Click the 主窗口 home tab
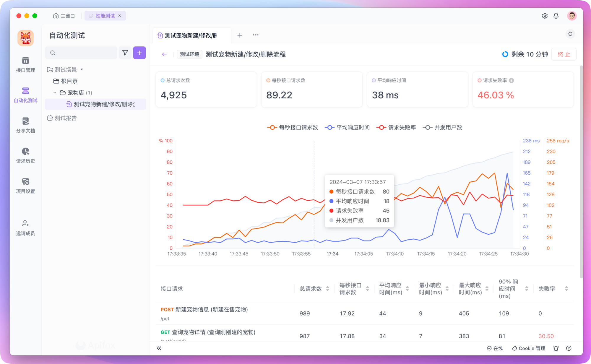 coord(64,16)
